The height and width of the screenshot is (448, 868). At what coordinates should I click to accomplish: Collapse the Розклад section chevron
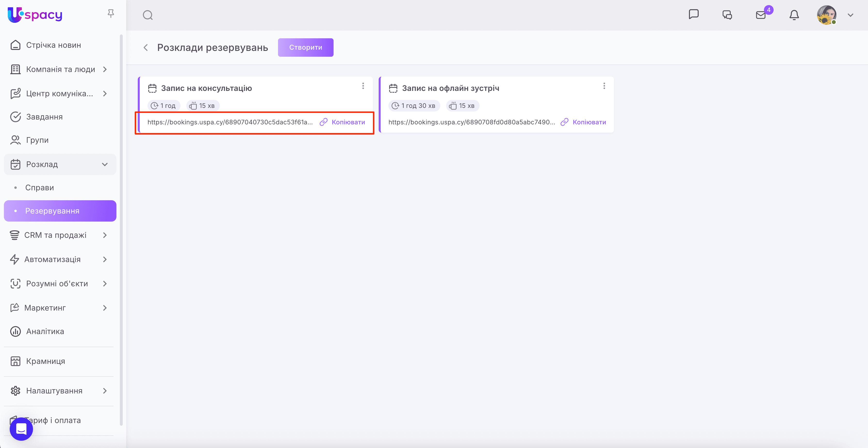pos(105,164)
